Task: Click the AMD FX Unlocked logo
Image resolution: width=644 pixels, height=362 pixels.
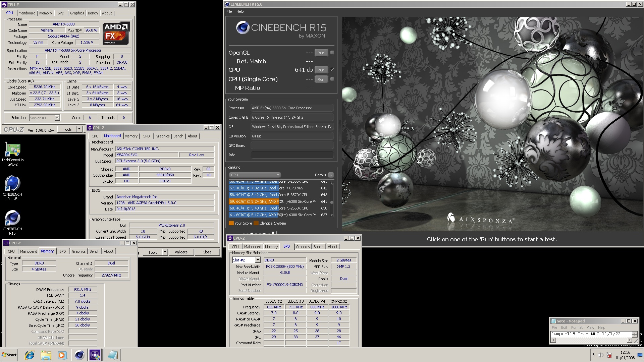Action: (x=116, y=34)
